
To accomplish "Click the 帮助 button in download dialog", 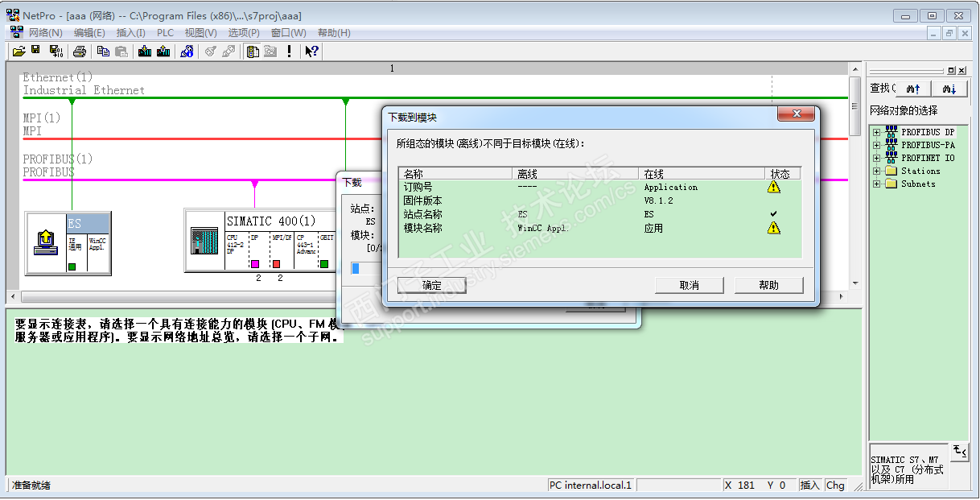I will pyautogui.click(x=769, y=285).
